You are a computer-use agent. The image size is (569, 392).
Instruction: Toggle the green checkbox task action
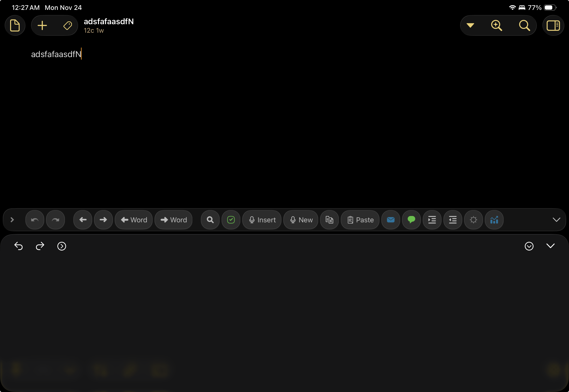(231, 220)
